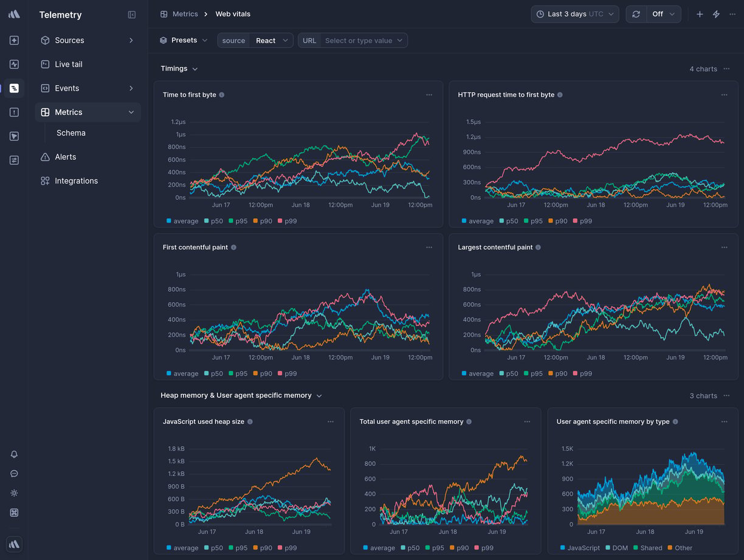Open options menu of Time to first byte chart
744x560 pixels.
pyautogui.click(x=429, y=95)
